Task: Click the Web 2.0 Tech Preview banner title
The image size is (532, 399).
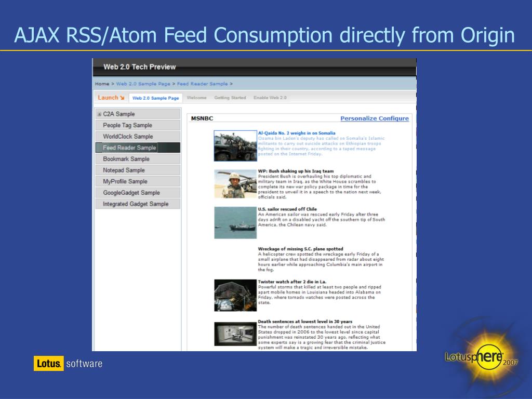Action: [x=139, y=67]
